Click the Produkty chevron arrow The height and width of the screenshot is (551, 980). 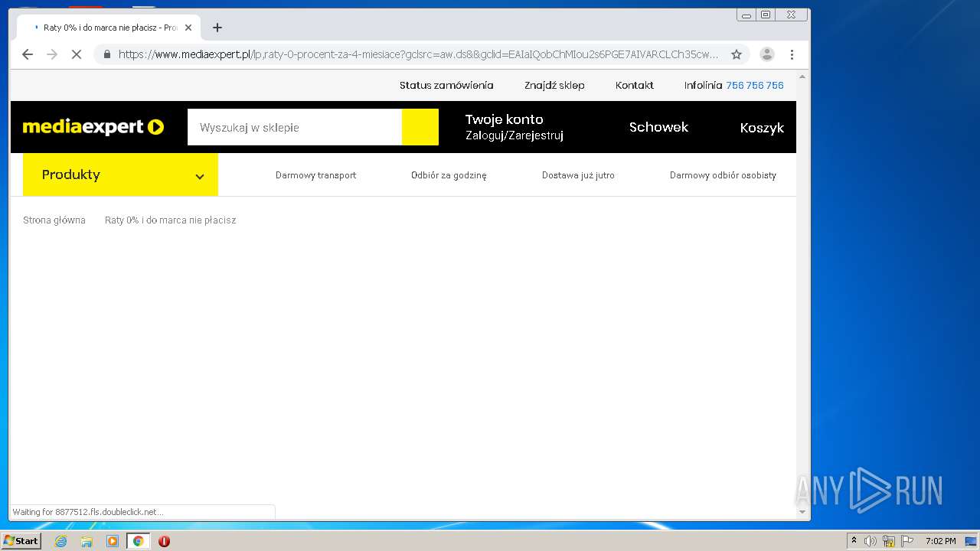tap(200, 176)
